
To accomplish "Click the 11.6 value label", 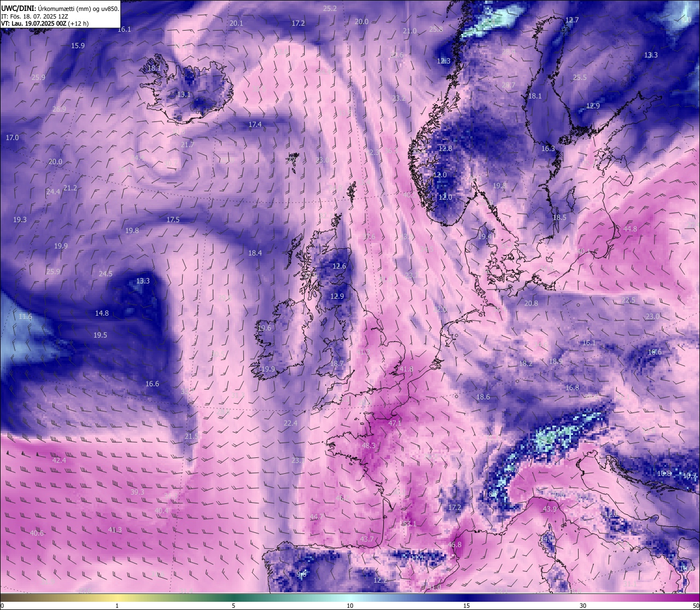I will coord(25,317).
